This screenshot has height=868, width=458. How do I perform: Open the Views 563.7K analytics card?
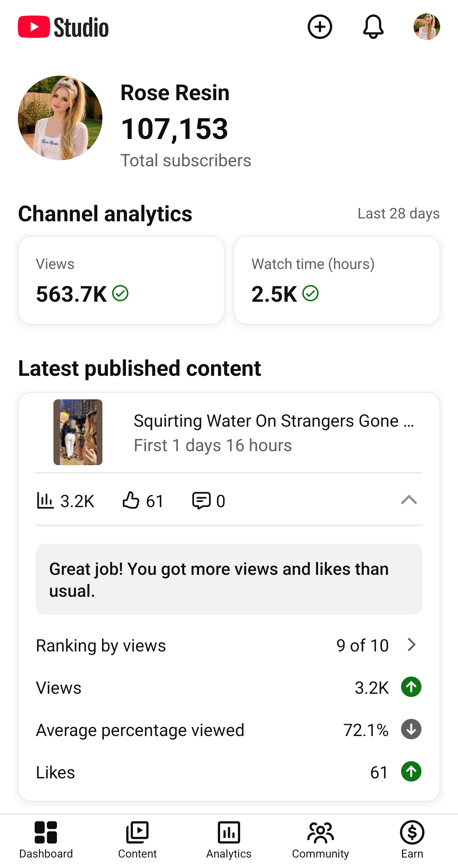(121, 280)
